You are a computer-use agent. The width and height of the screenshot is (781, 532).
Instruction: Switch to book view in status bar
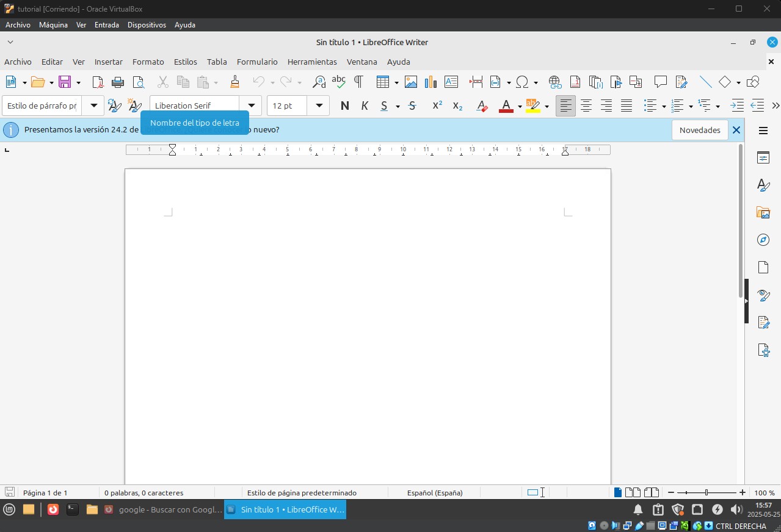coord(652,492)
